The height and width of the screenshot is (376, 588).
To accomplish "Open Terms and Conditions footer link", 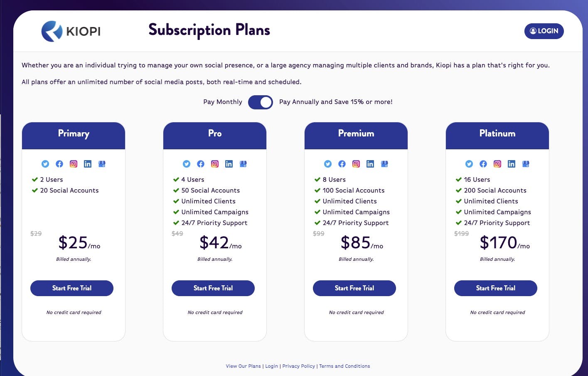I will (344, 366).
